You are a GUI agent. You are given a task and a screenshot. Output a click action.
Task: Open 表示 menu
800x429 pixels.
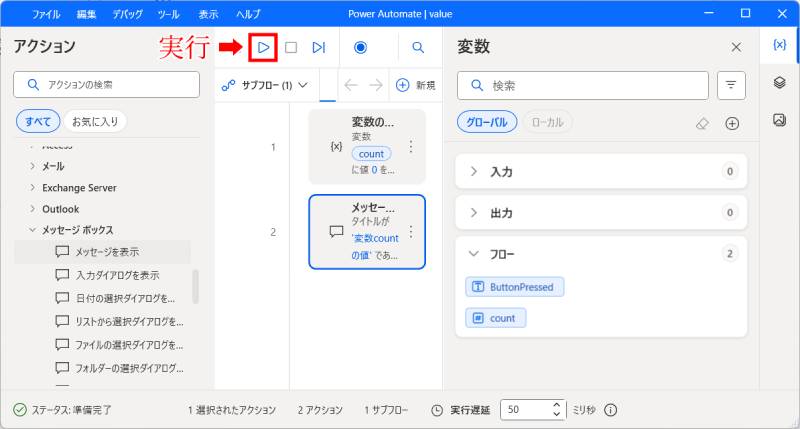pyautogui.click(x=208, y=14)
